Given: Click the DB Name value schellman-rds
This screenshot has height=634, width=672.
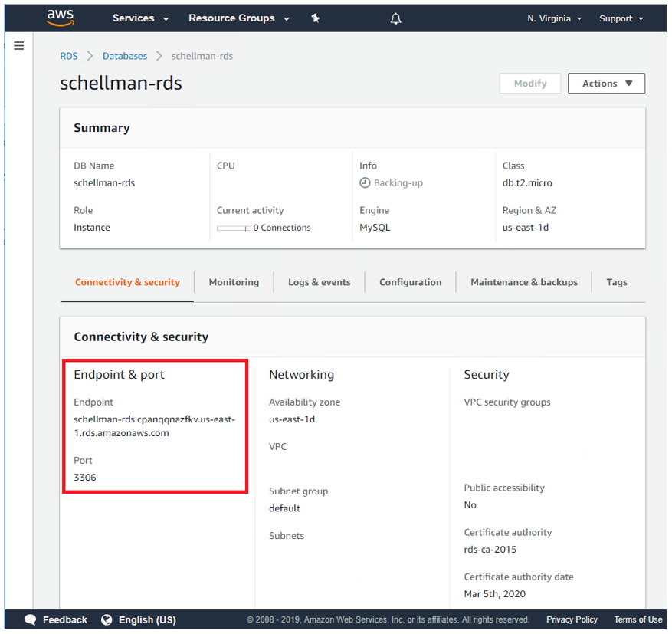Looking at the screenshot, I should point(104,183).
